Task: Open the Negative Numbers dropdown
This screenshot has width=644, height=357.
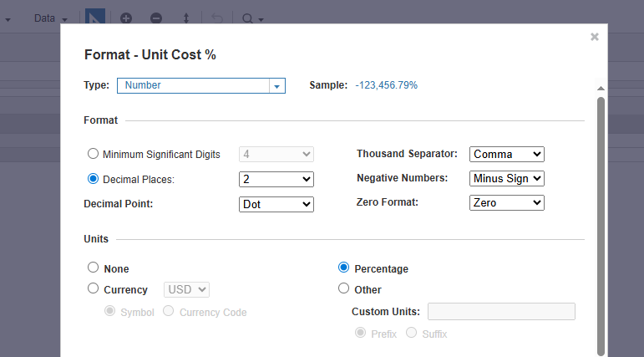Action: click(x=507, y=179)
